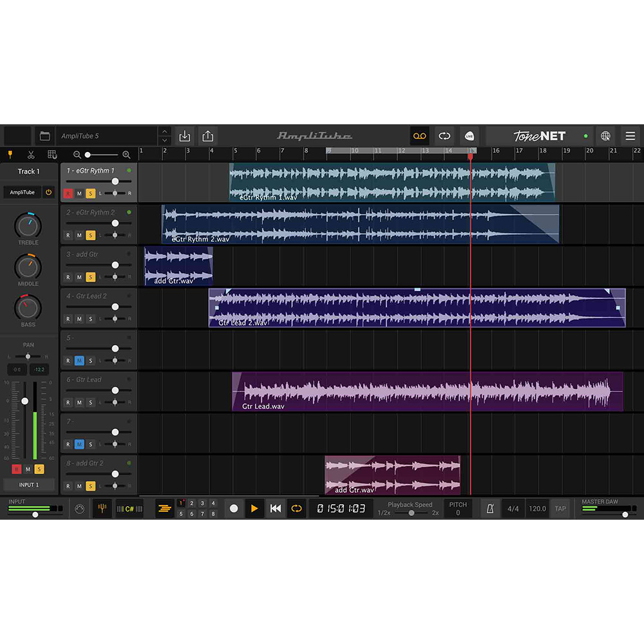Click the AmpliTube button in Track 1 panel

click(x=22, y=192)
